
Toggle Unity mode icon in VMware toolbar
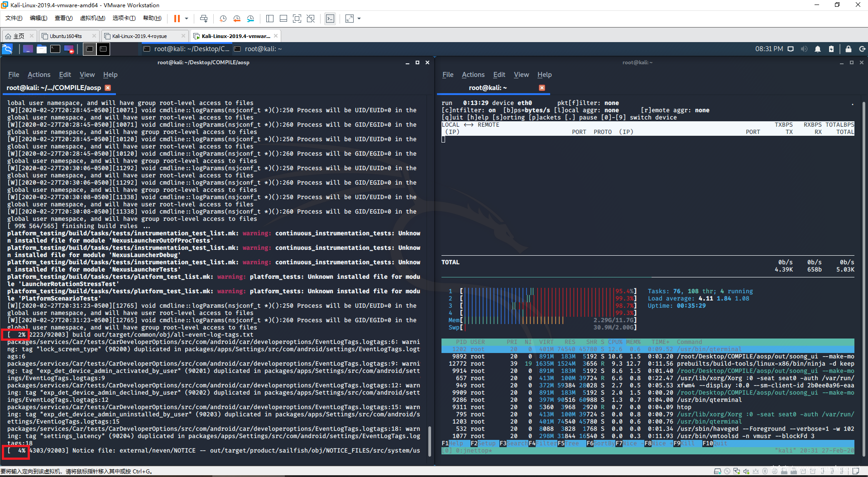(x=311, y=19)
